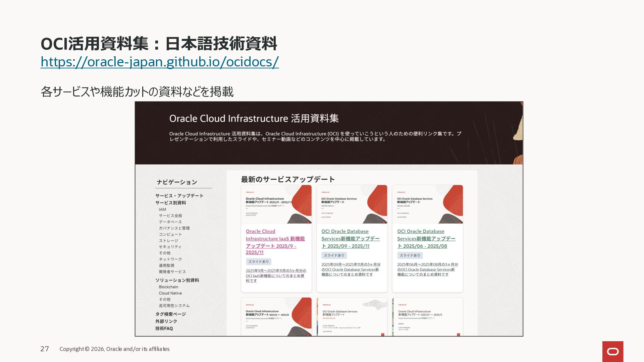Click the Database Services 2025/06-2025/08 slide thumbnail
This screenshot has height=362, width=644.
coord(427,204)
